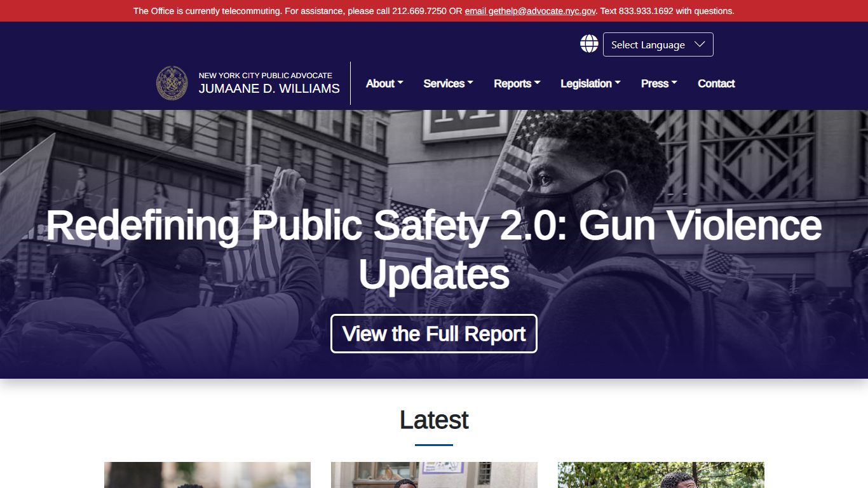The image size is (868, 488).
Task: Expand the Legislation menu
Action: coord(590,83)
